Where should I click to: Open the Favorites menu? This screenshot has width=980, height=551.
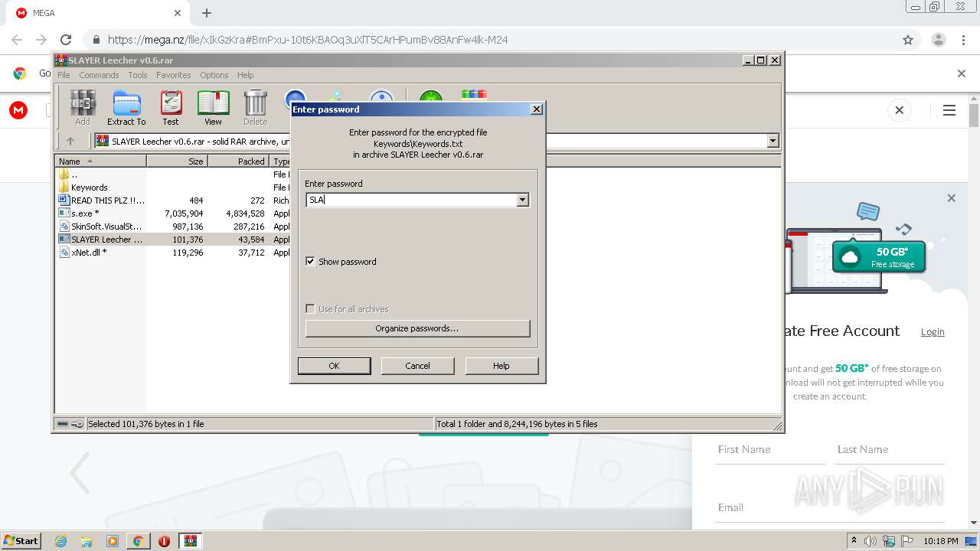174,75
